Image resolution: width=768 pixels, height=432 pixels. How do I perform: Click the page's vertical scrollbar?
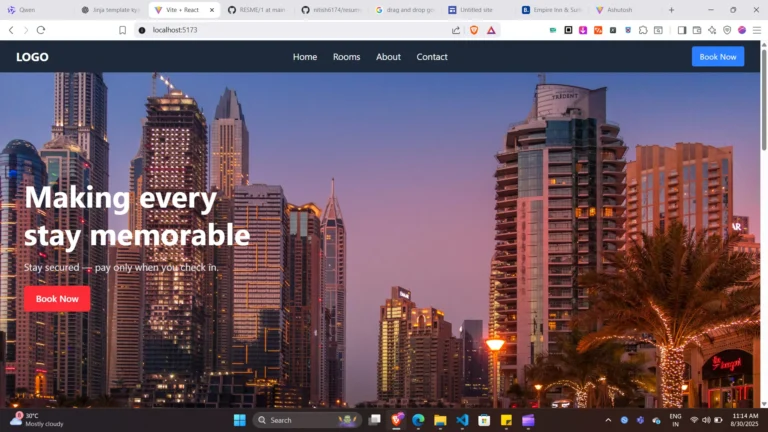tap(764, 100)
